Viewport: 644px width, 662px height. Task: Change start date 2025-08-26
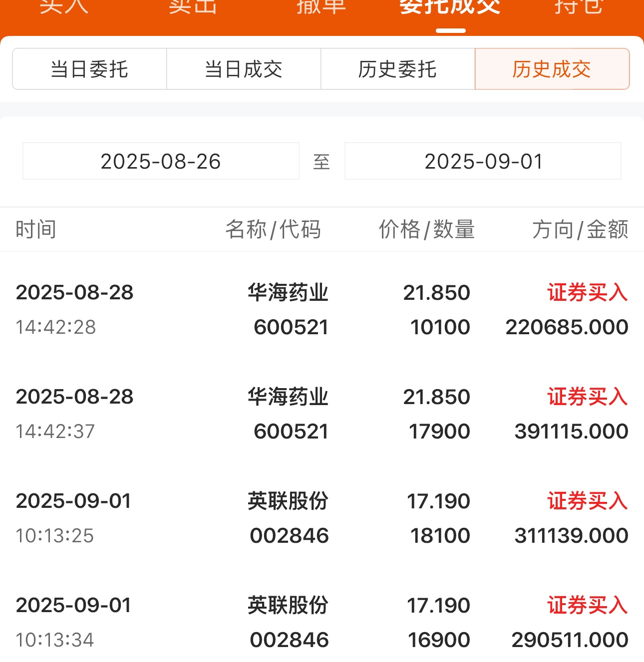(x=161, y=161)
